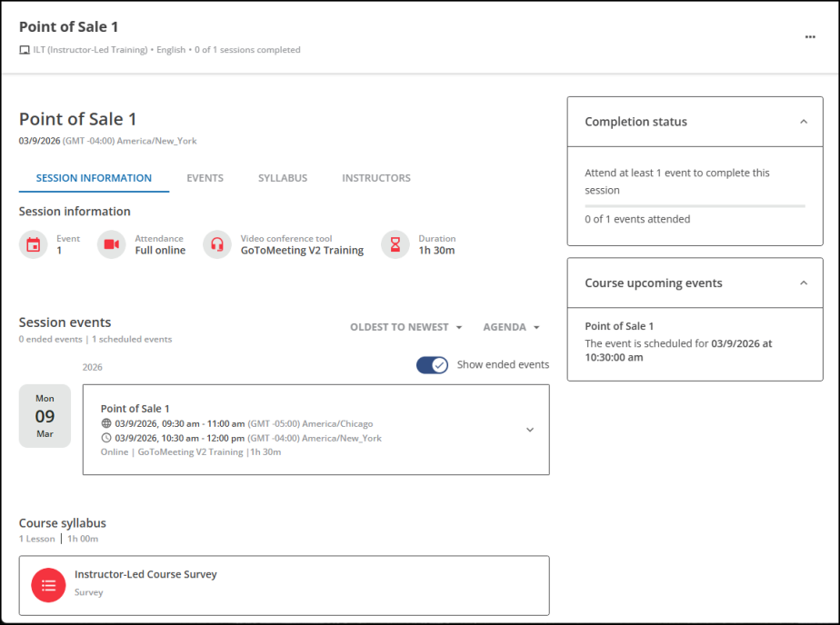
Task: Open the Oldest to Newest sort dropdown
Action: [x=405, y=327]
